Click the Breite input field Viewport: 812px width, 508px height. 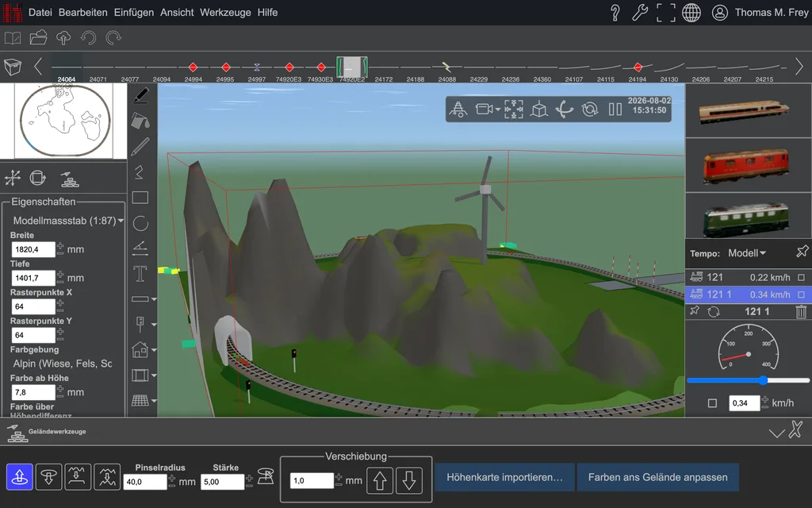(x=33, y=249)
